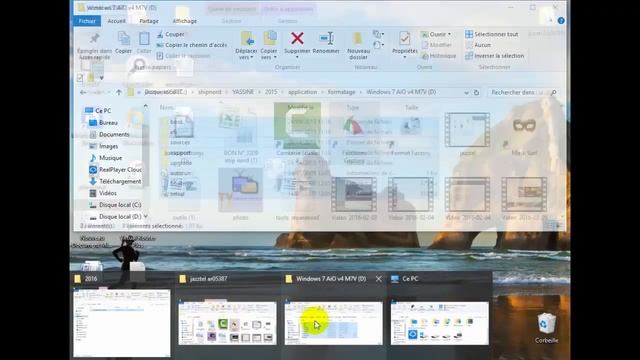Image resolution: width=640 pixels, height=360 pixels.
Task: Open the Déplacer vers dropdown
Action: (x=246, y=54)
